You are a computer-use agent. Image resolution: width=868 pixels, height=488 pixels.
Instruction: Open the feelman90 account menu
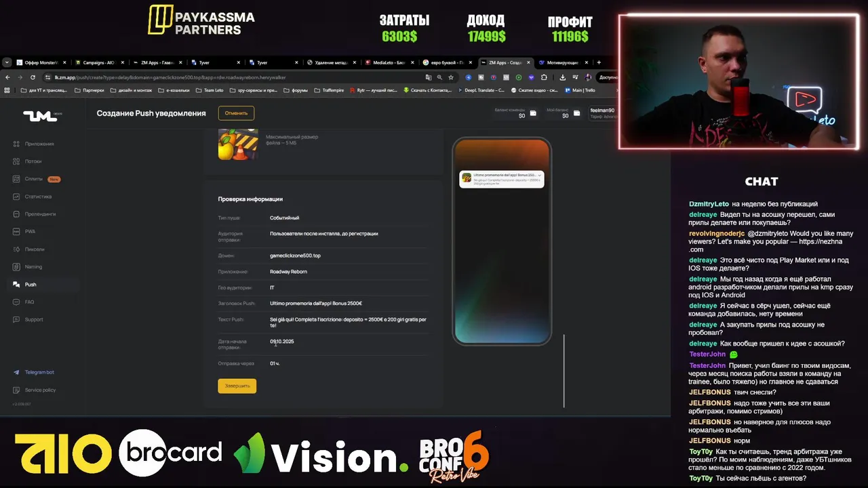[x=603, y=113]
